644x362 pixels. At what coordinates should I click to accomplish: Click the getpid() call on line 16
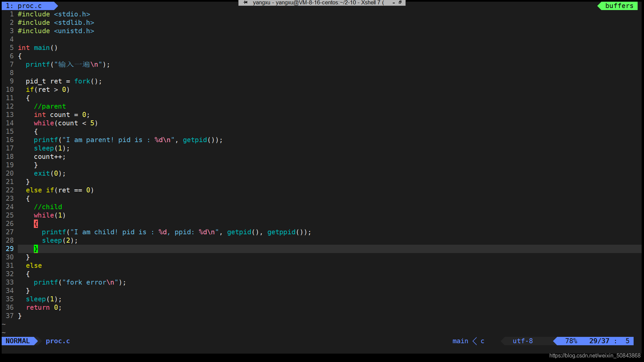click(199, 140)
